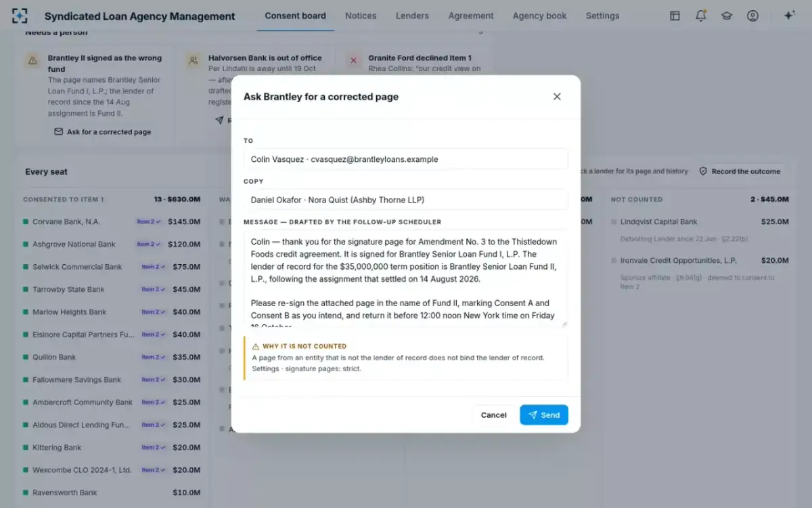
Task: Select the Ashgrove National Bank row
Action: click(x=112, y=244)
